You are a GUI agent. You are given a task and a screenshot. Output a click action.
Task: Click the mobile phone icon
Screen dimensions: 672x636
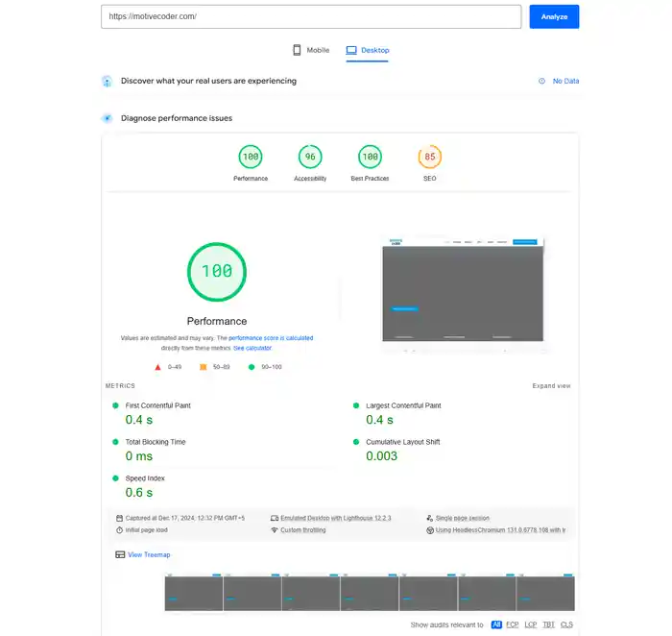pyautogui.click(x=297, y=50)
